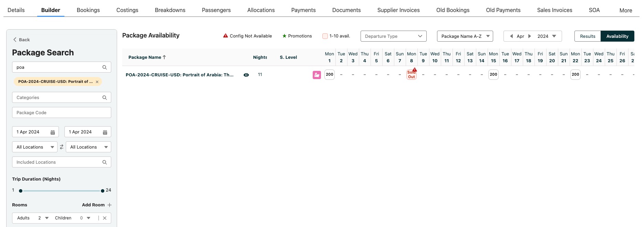
Task: Go to the previous month arrow
Action: (511, 36)
